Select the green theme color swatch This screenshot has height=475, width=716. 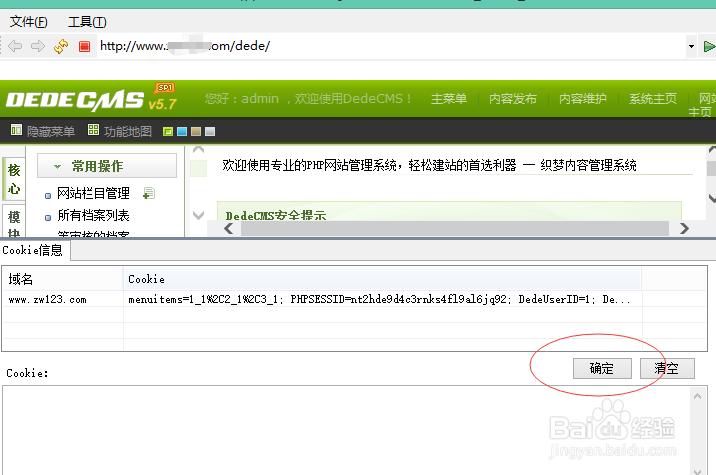coord(168,132)
